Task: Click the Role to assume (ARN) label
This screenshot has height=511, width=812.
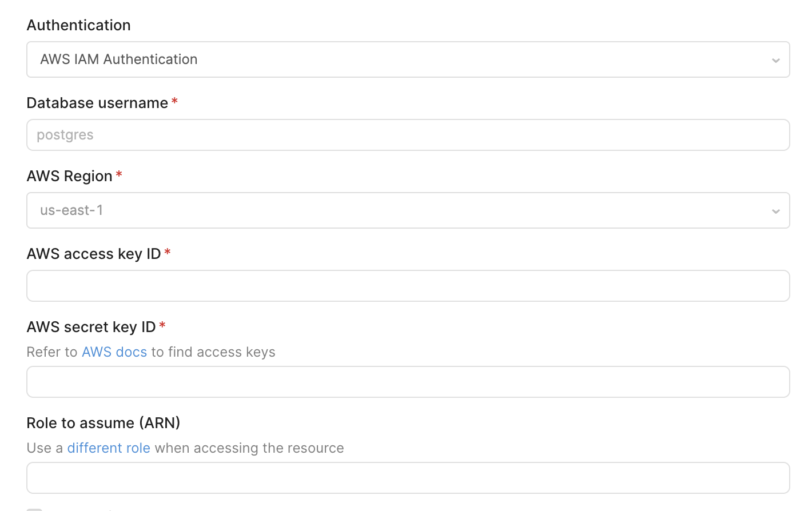Action: tap(104, 423)
